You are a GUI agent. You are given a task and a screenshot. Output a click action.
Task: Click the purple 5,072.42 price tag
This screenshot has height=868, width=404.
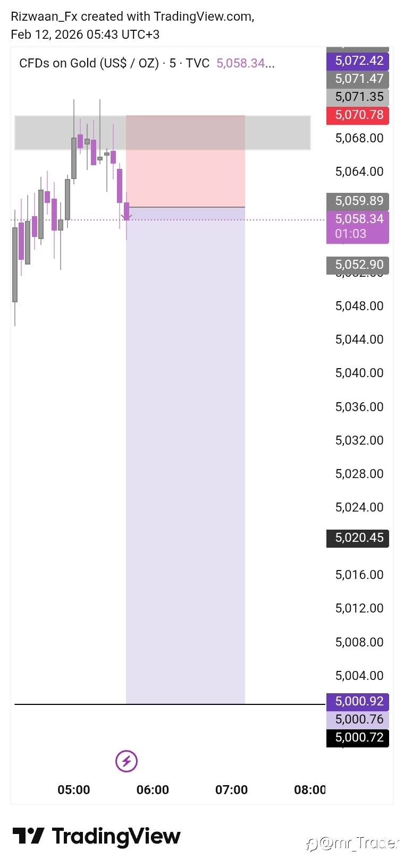(358, 61)
